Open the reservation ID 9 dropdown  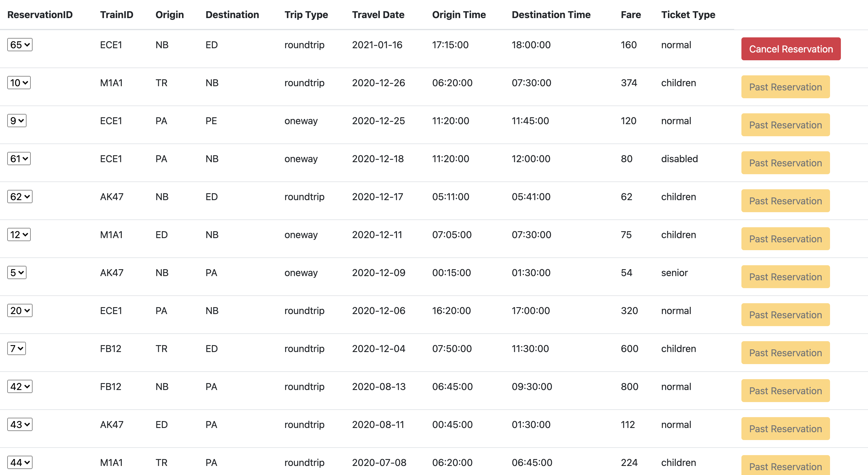click(17, 121)
